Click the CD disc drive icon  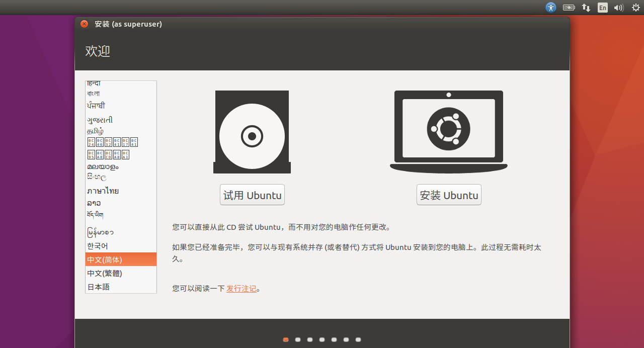pos(252,132)
